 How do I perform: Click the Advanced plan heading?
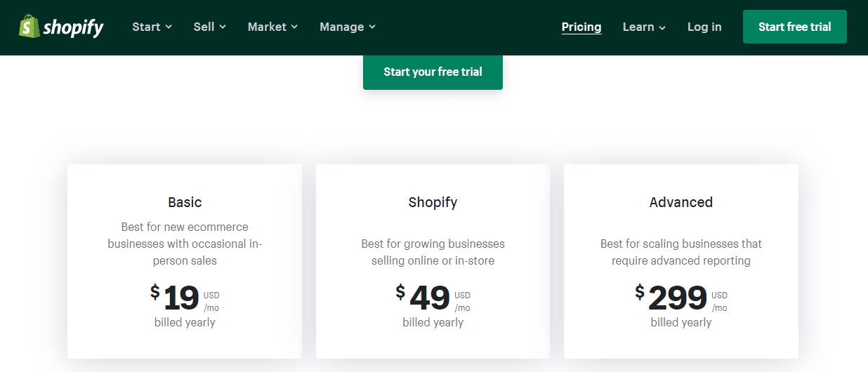681,202
